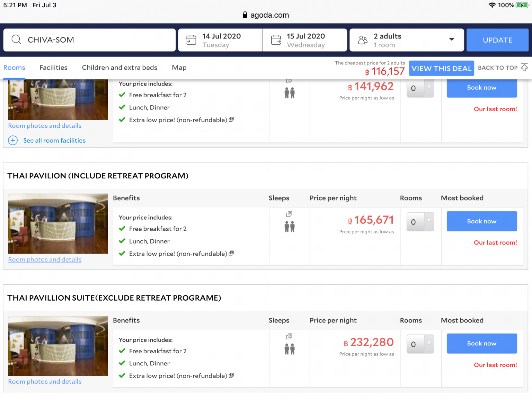Open Thai Pavilion room photo thumbnail
This screenshot has width=532, height=399.
[58, 224]
